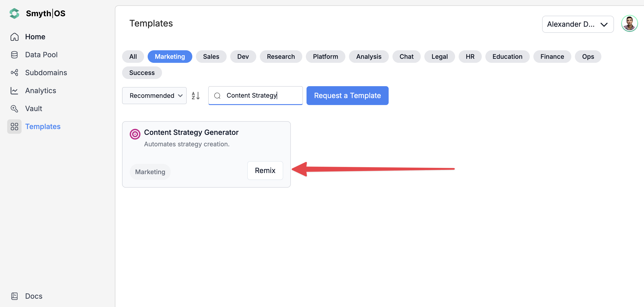The height and width of the screenshot is (307, 644).
Task: Open Home via its house icon
Action: (14, 37)
